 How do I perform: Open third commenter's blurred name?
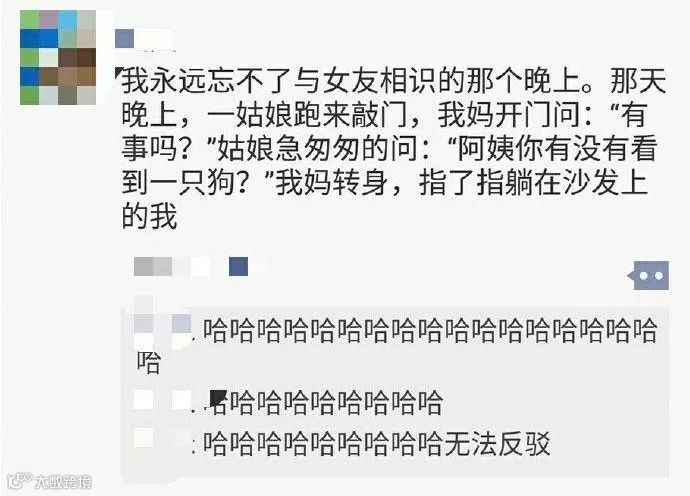(163, 438)
